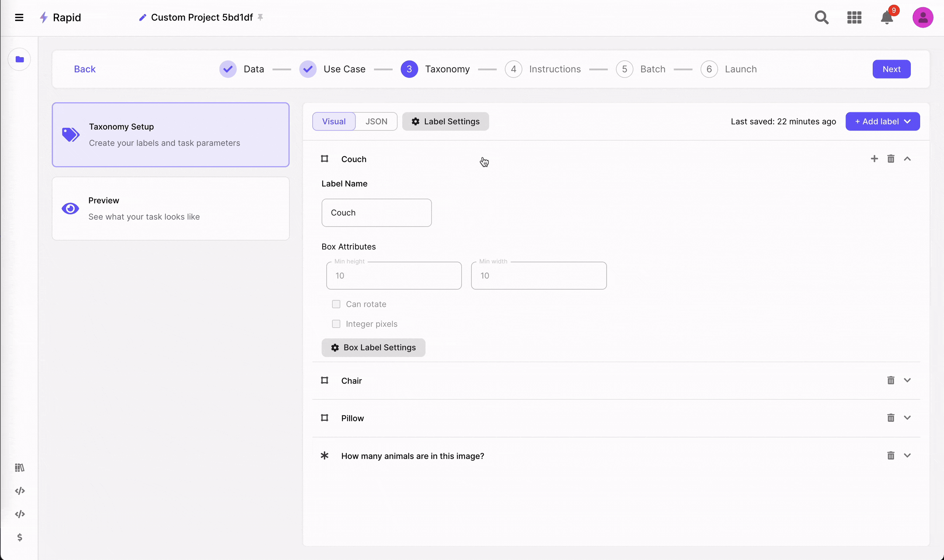Screen dimensions: 944x560
Task: Delete the Pillow label
Action: click(x=891, y=418)
